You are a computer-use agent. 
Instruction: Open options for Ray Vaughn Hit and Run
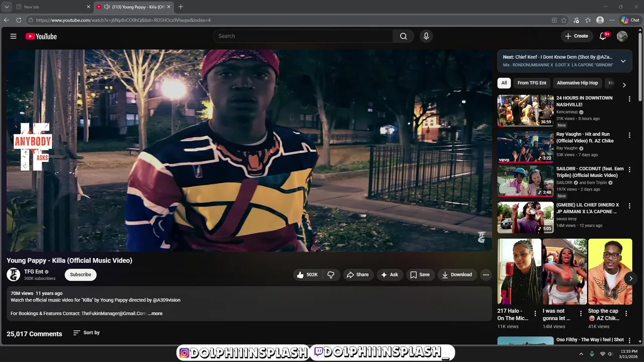(629, 135)
